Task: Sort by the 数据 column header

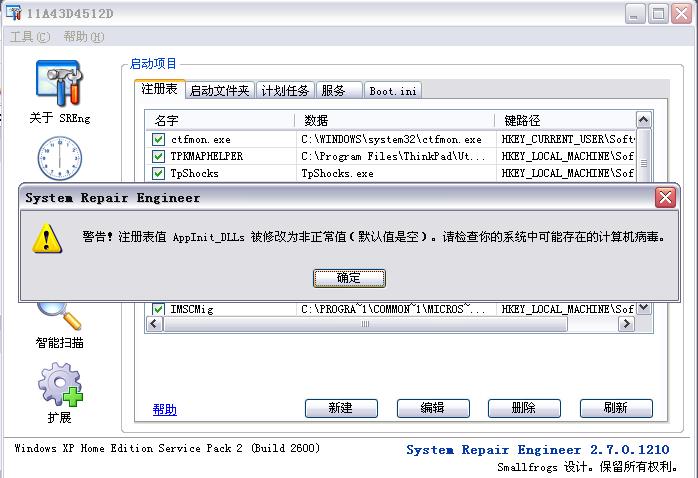Action: pos(394,120)
